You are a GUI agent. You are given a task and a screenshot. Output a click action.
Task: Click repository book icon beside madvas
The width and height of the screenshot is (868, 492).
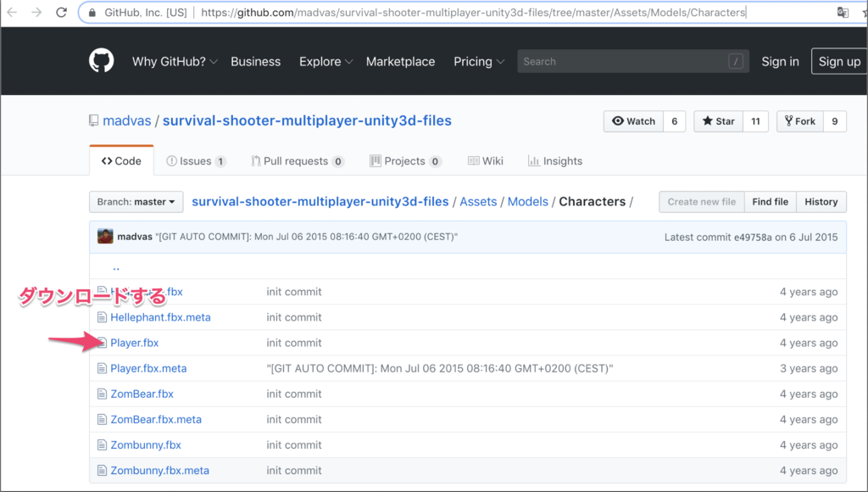[93, 120]
